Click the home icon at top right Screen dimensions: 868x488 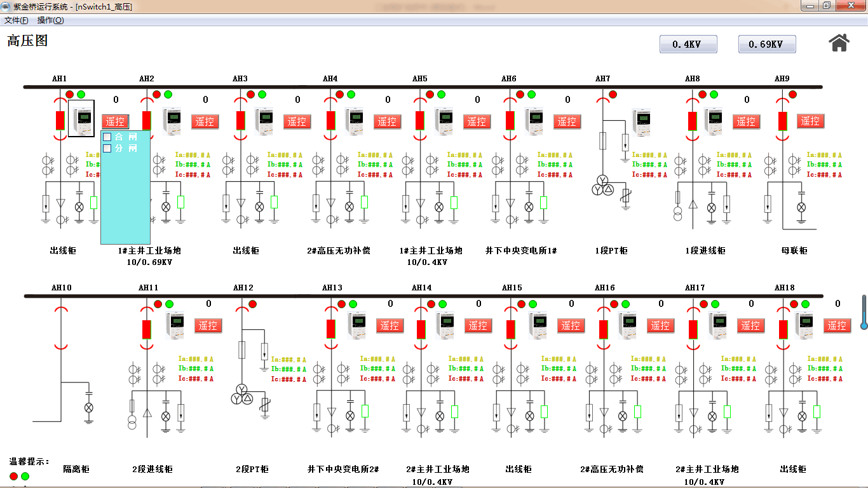pyautogui.click(x=839, y=43)
